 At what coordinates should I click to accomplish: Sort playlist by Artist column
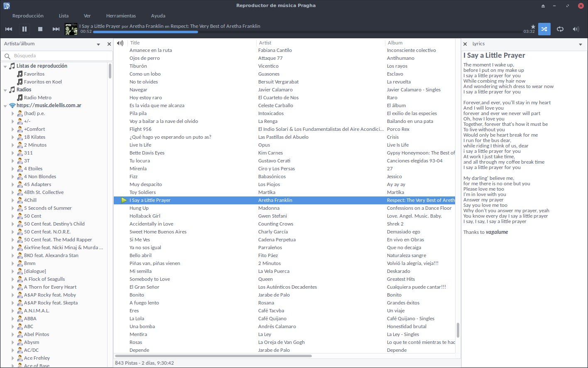coord(321,43)
